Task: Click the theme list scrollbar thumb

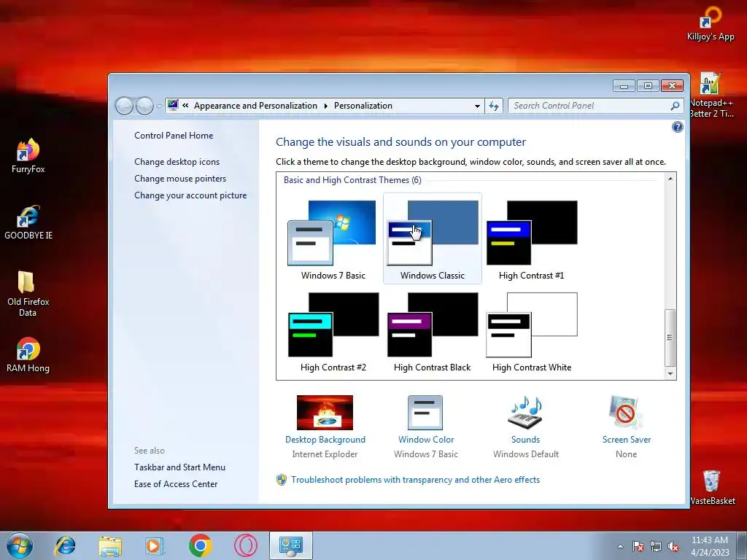Action: (670, 337)
